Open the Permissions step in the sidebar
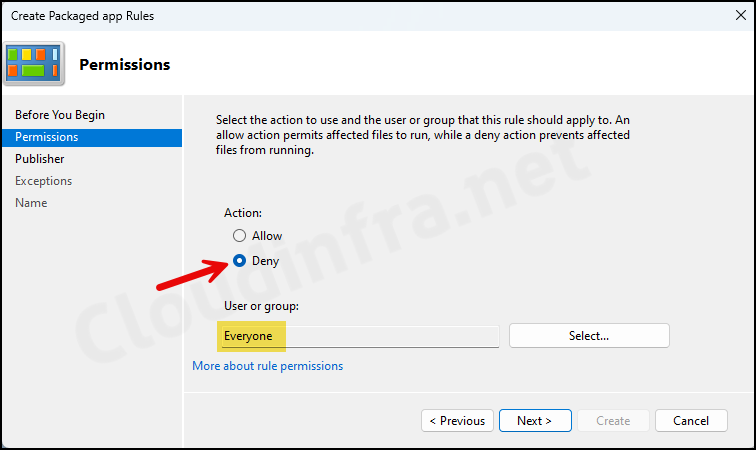Screen dimensions: 756x450 pyautogui.click(x=92, y=137)
